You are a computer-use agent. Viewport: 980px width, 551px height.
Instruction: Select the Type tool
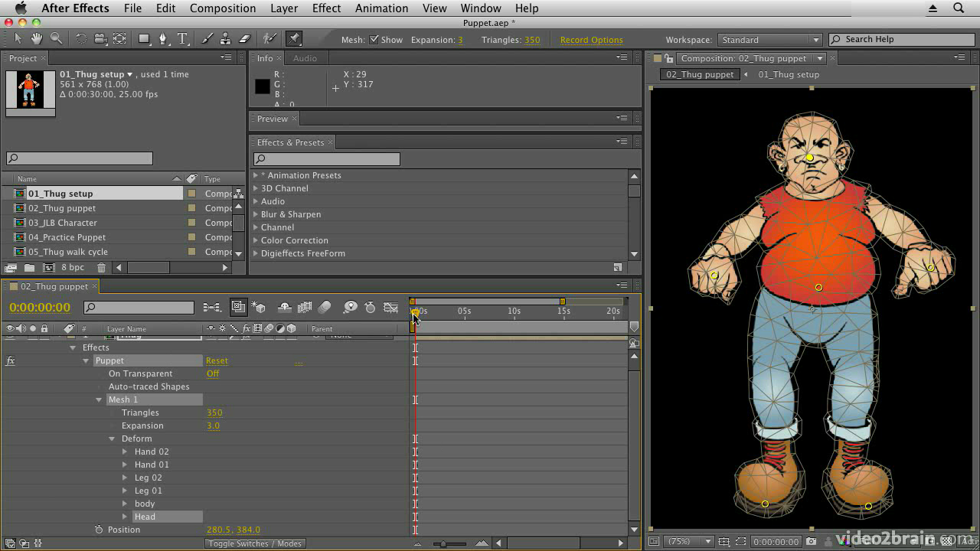pyautogui.click(x=182, y=38)
